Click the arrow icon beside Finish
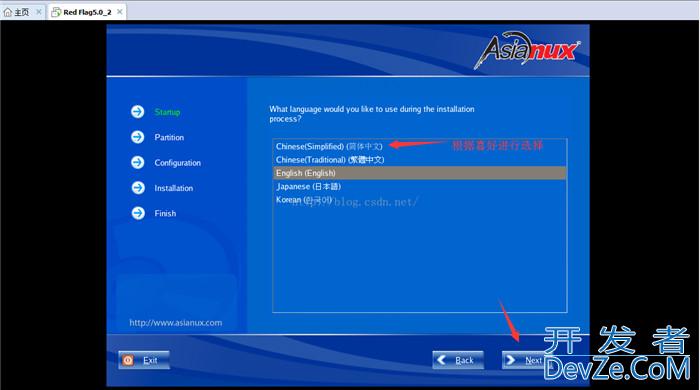Screen dimensions: 700x390 pyautogui.click(x=138, y=213)
